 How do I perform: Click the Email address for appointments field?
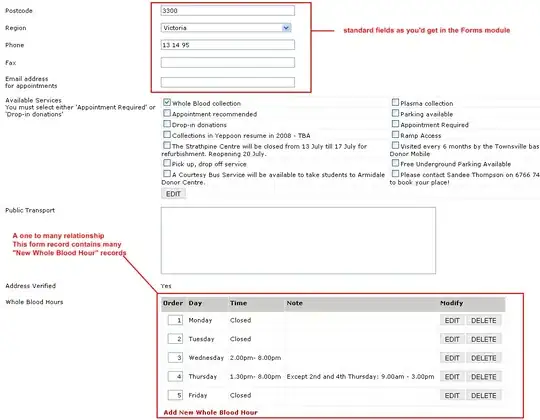[227, 82]
